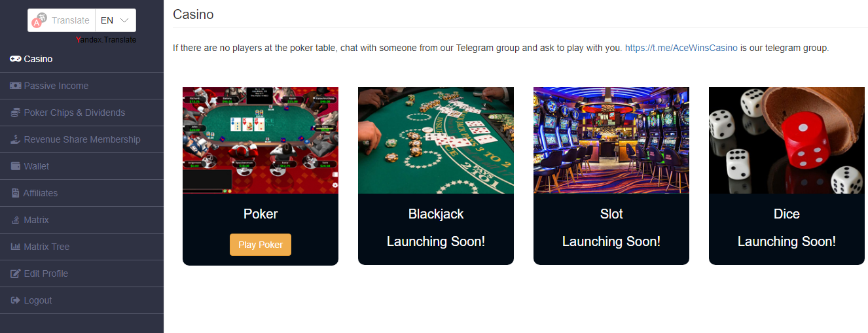Click the Wallet icon in sidebar
Screen dimensions: 868x333
(16, 166)
